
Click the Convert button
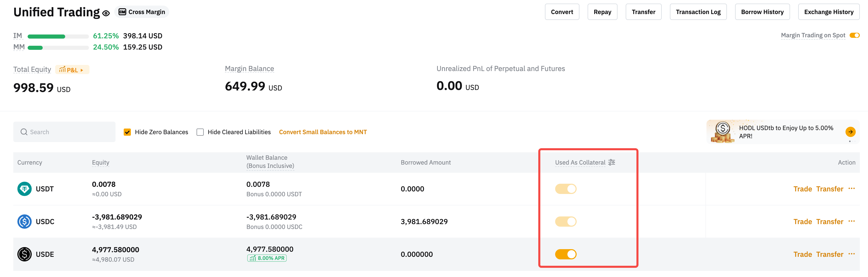[x=562, y=12]
